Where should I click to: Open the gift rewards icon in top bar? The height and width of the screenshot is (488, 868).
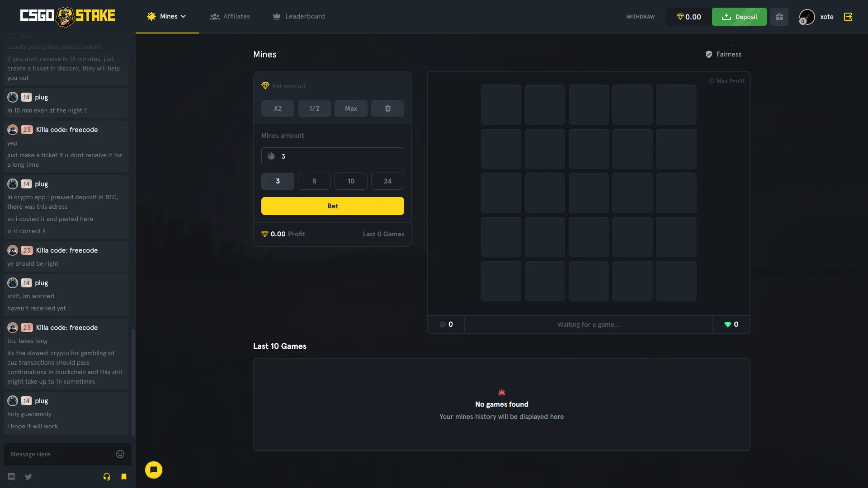(x=779, y=16)
